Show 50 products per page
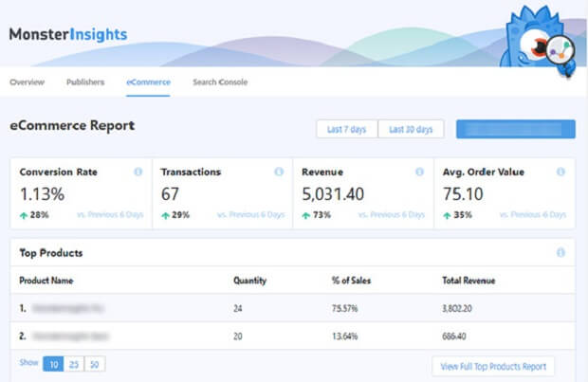The image size is (588, 382). [x=95, y=364]
